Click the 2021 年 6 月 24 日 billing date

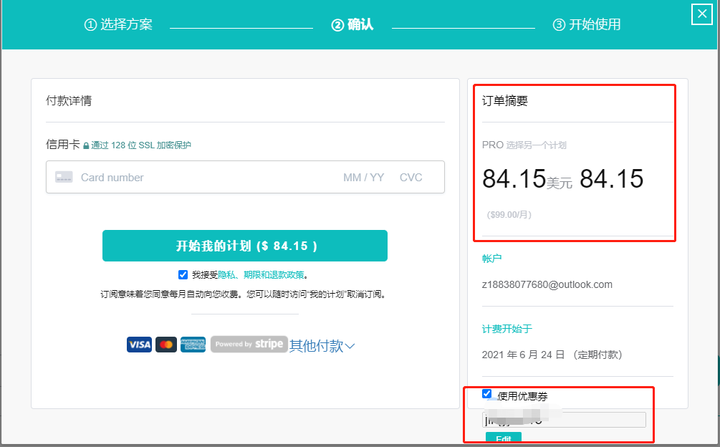(523, 355)
